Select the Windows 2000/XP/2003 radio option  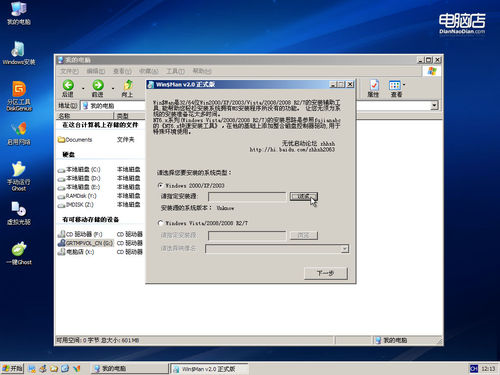coord(160,185)
